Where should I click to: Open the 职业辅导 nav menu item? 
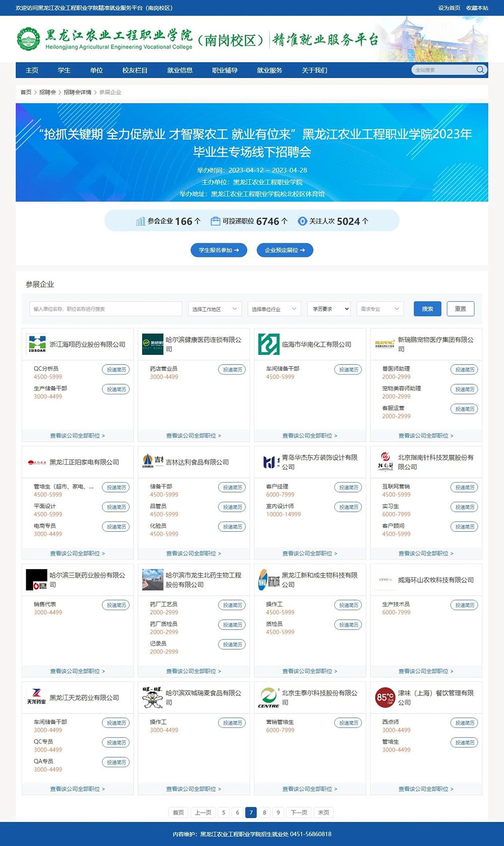coord(225,70)
